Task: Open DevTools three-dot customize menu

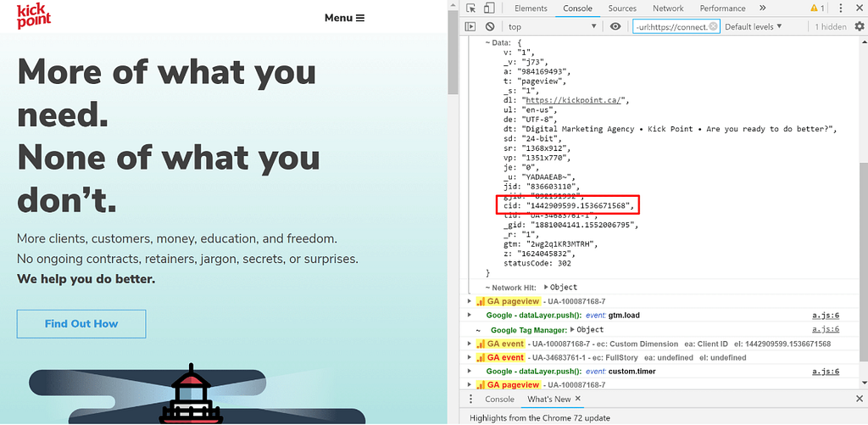Action: point(841,8)
